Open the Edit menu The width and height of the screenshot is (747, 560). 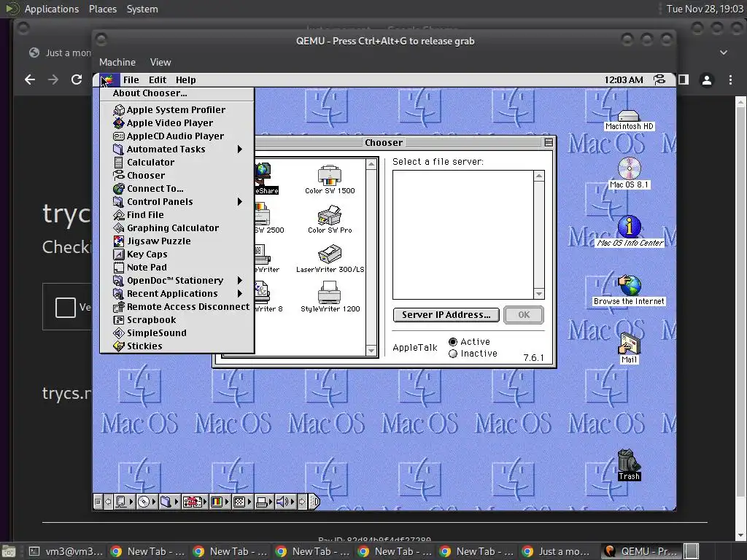pyautogui.click(x=158, y=80)
